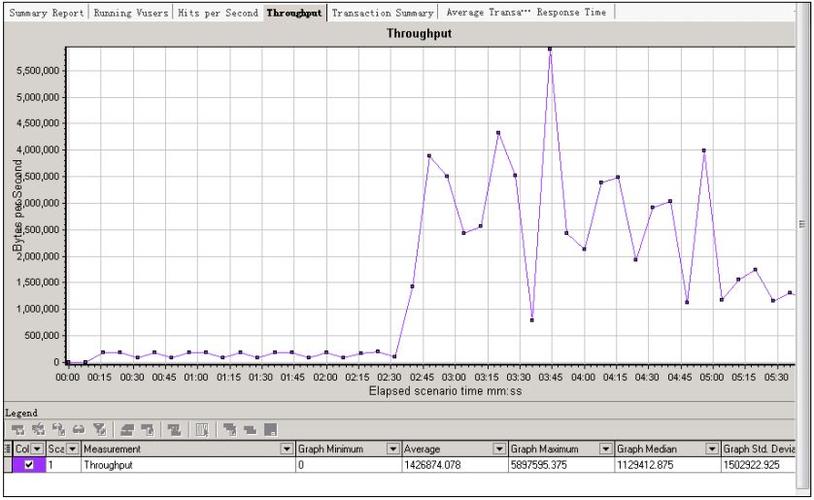Screen dimensions: 814x500
Task: Go to the Running Vusers tab
Action: point(131,13)
